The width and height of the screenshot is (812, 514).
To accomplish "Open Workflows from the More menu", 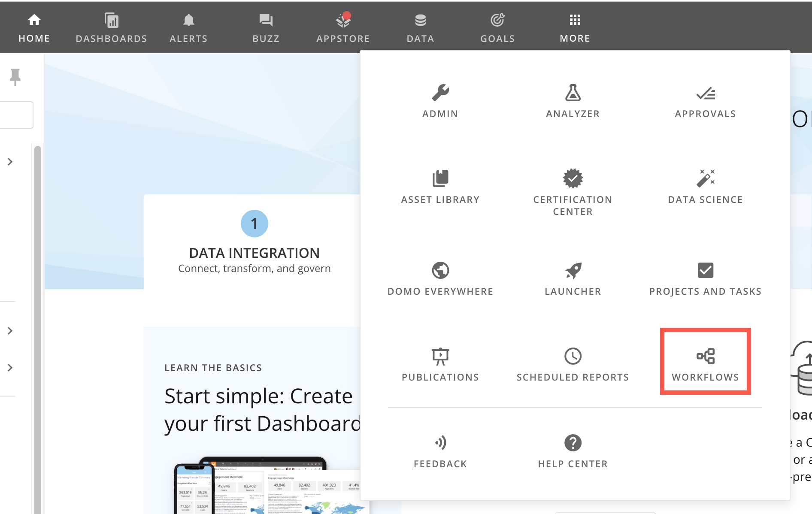I will coord(705,362).
